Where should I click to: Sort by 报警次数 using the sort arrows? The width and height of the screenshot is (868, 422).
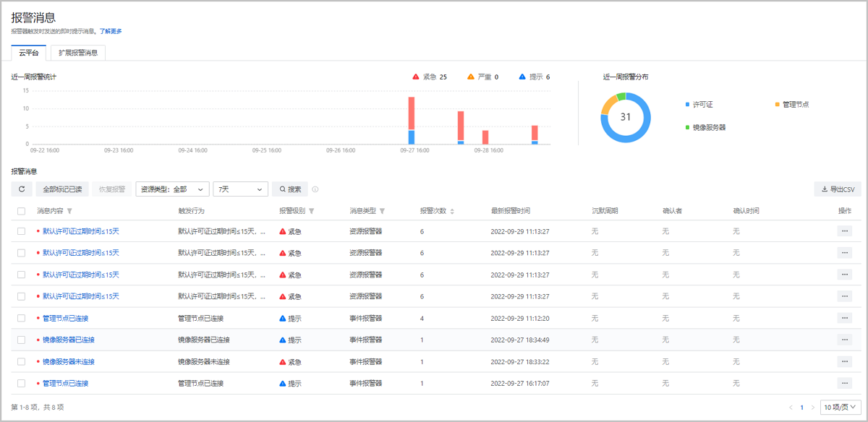[453, 211]
